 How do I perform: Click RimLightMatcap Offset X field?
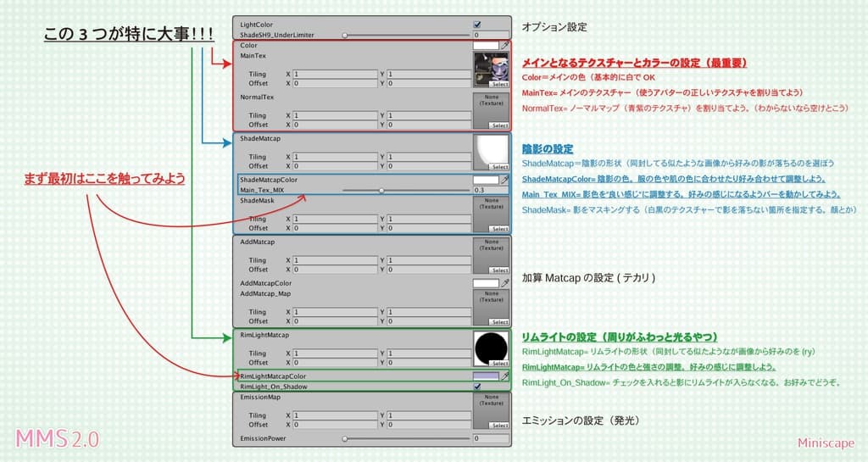tap(335, 363)
